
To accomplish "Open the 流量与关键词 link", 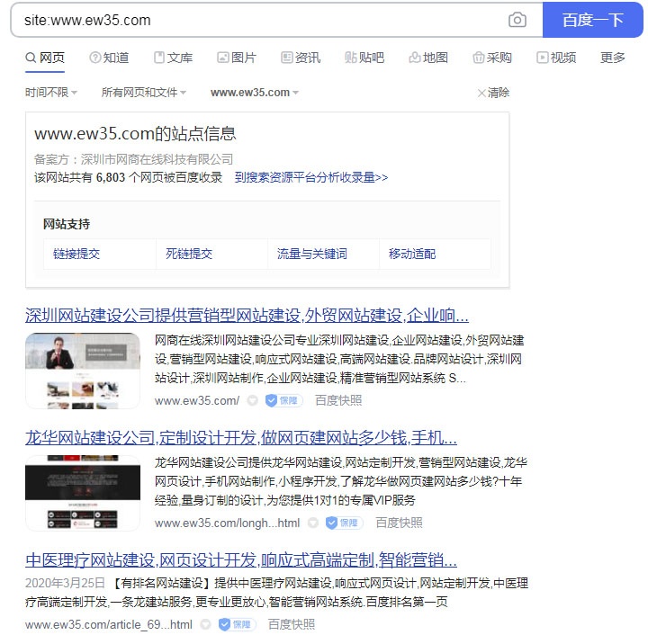I will [312, 254].
